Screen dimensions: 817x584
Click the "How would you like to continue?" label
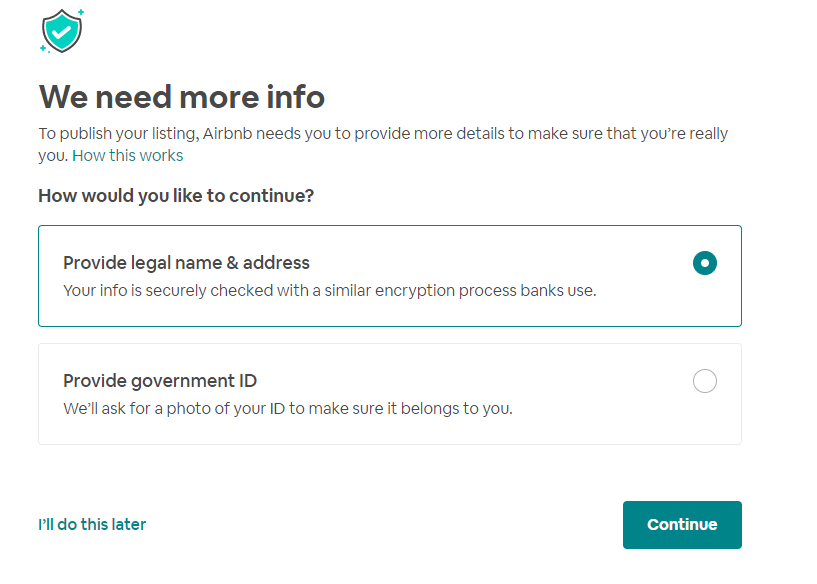176,196
